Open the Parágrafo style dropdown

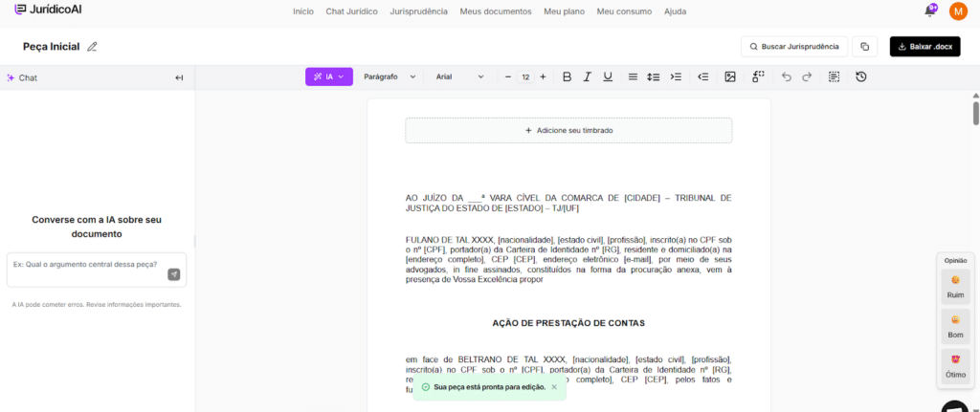(390, 76)
